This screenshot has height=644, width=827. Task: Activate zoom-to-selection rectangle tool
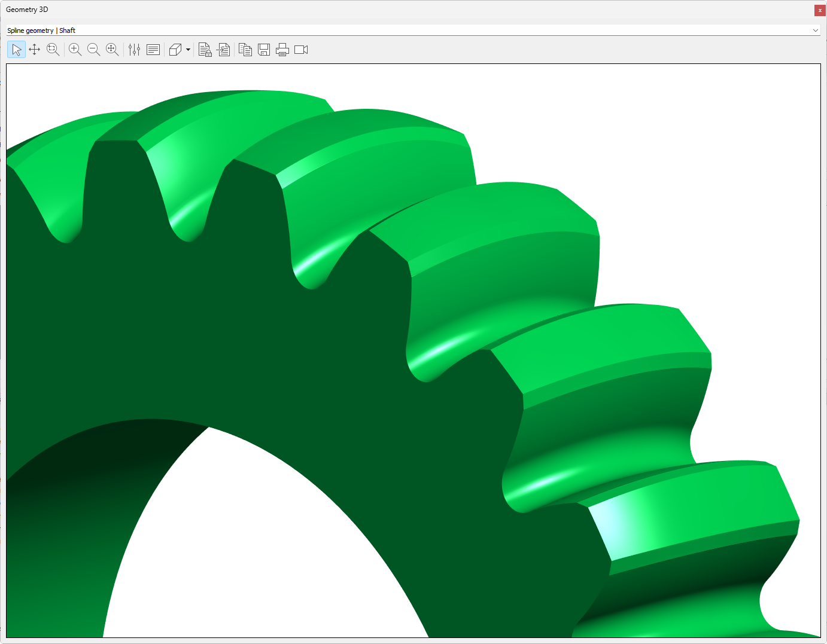(x=53, y=50)
